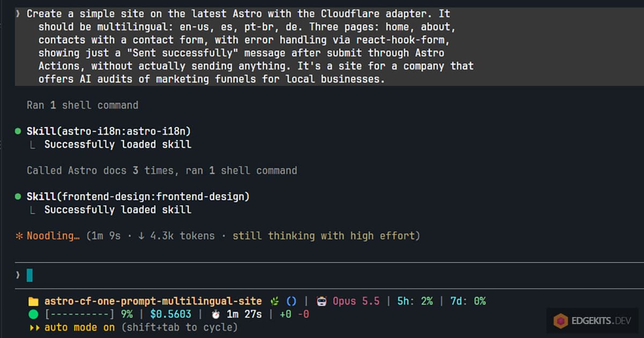Screen dimensions: 644x338
Task: Click the robot icon beside Opus 5.5
Action: (x=321, y=302)
